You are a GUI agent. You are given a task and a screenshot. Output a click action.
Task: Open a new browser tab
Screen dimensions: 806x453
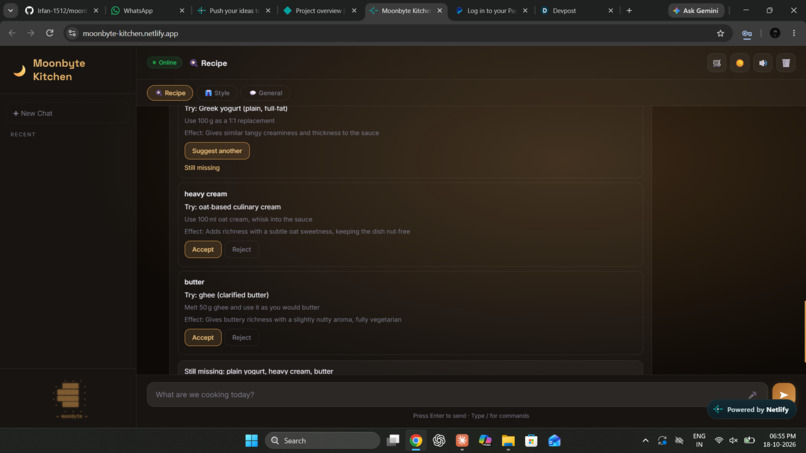(629, 10)
